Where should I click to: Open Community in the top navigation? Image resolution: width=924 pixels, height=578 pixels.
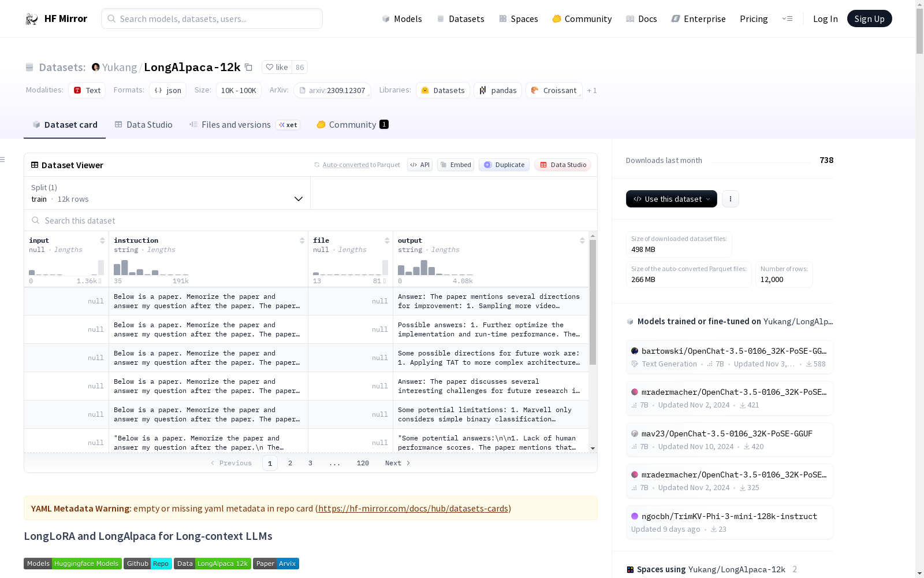click(582, 19)
